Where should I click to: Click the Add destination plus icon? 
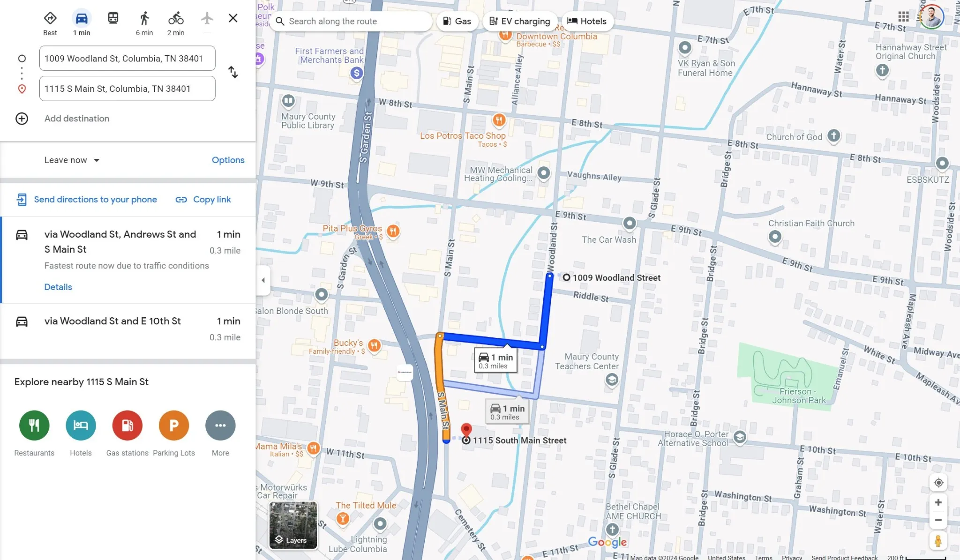22,119
